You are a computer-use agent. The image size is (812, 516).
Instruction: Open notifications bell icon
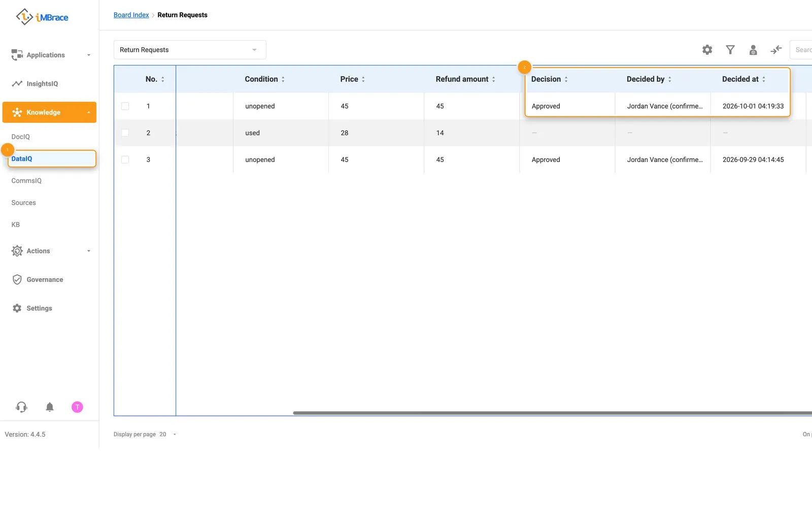(x=50, y=407)
